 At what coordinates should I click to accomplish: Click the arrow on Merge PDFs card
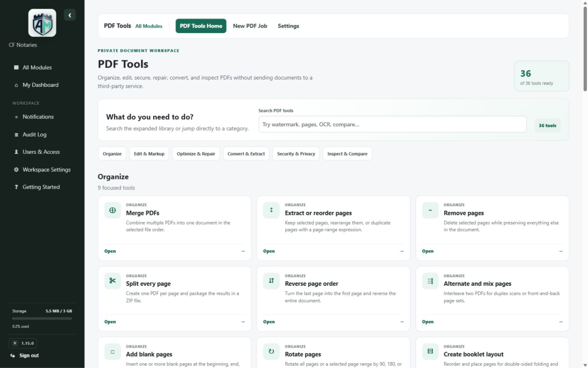(243, 251)
